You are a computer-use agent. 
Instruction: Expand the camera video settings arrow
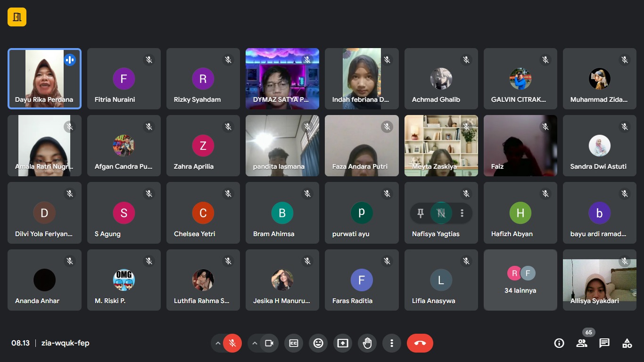(255, 343)
